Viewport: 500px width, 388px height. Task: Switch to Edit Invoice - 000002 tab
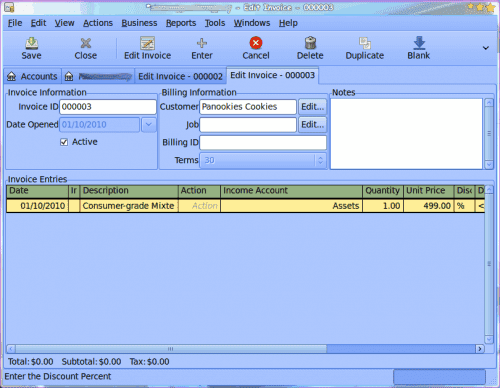(180, 76)
